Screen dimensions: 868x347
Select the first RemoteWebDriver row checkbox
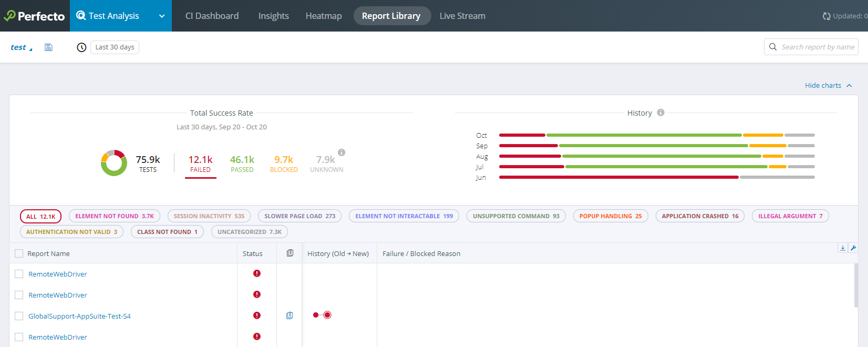pos(19,274)
